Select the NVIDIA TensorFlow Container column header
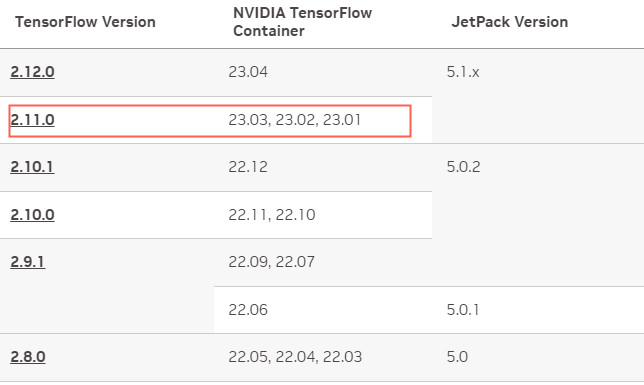Viewport: 644px width, 385px height. [x=303, y=22]
